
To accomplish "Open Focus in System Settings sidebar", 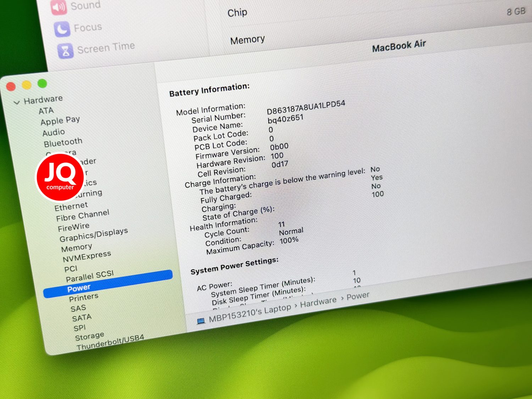I will pyautogui.click(x=88, y=27).
